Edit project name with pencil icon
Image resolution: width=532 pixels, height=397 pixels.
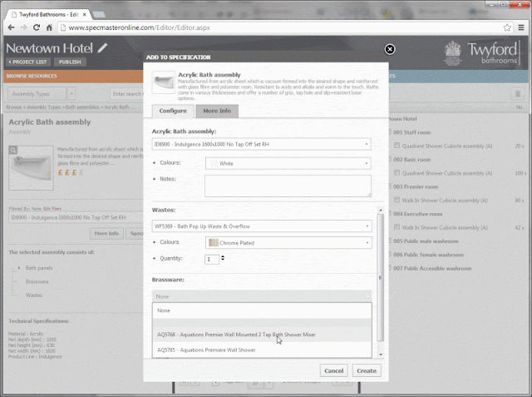point(102,48)
